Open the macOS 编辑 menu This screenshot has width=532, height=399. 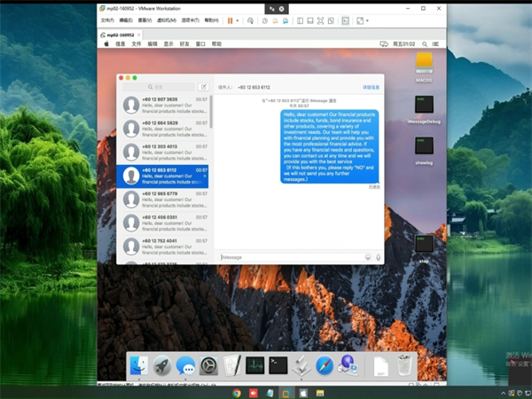153,43
